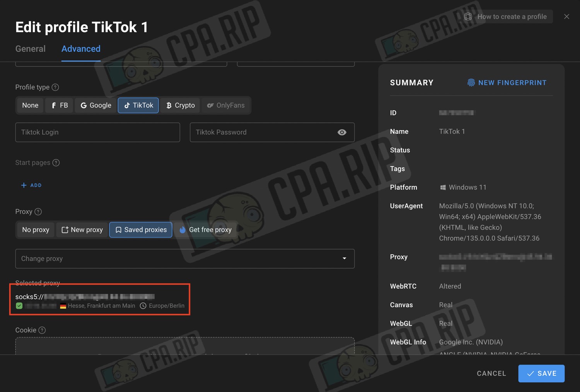Click the Change proxy dropdown arrow
The height and width of the screenshot is (392, 580).
pos(345,258)
